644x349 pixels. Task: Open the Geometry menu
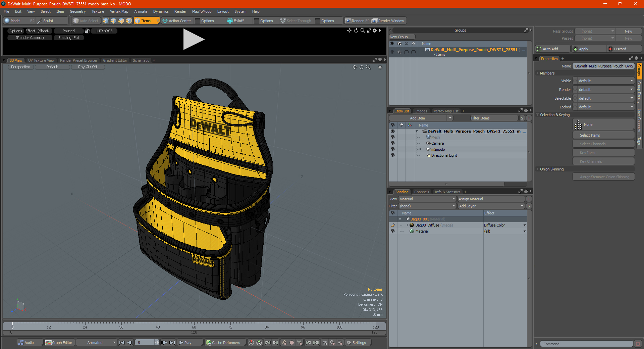click(77, 11)
